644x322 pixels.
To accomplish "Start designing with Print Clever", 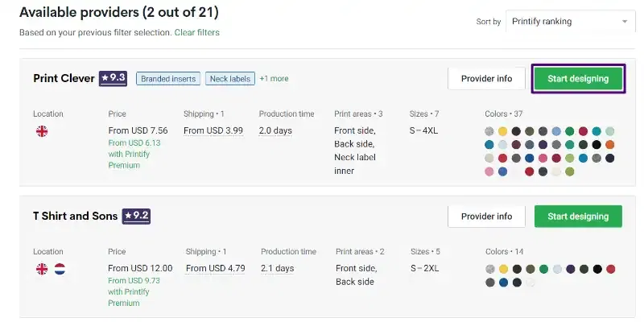I will pyautogui.click(x=578, y=79).
